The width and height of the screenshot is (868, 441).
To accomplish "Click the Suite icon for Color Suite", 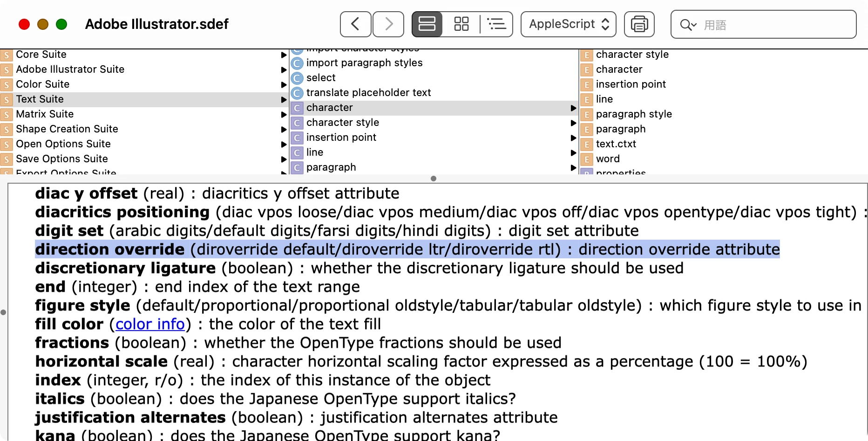I will (7, 85).
